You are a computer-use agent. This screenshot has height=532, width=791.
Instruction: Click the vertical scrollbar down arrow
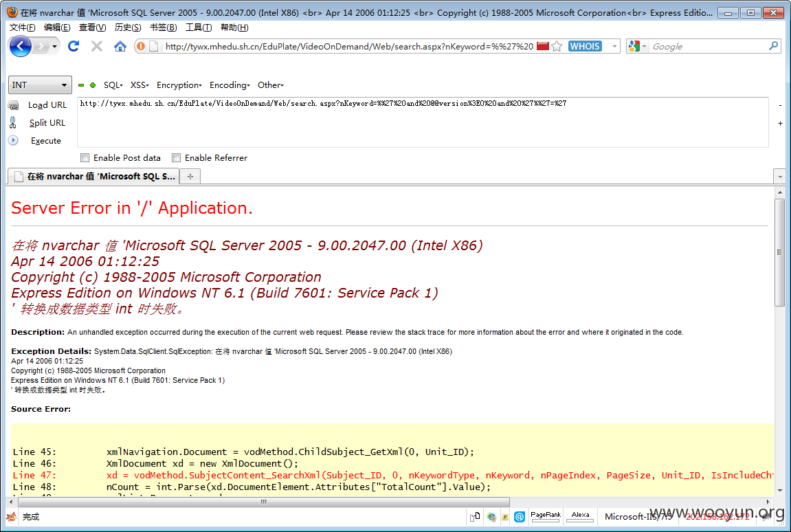click(779, 490)
